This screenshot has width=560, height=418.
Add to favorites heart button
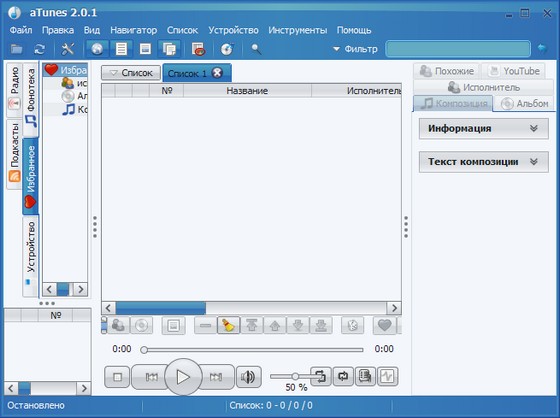coord(385,325)
